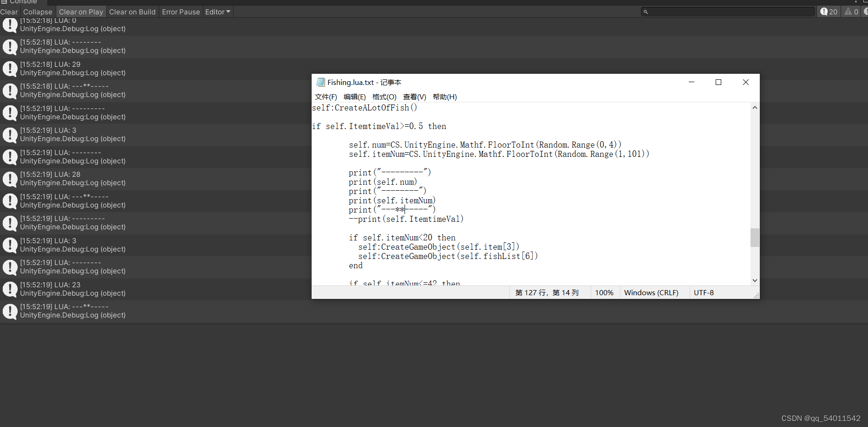
Task: Click 'self:CreateALotOfFish()' line in Notepad
Action: 365,108
